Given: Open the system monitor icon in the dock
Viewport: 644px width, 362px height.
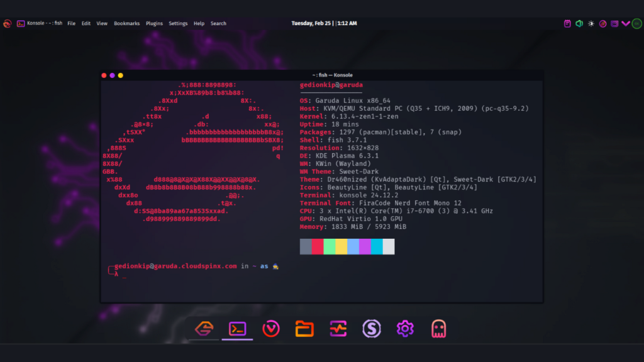Looking at the screenshot, I should pyautogui.click(x=338, y=328).
